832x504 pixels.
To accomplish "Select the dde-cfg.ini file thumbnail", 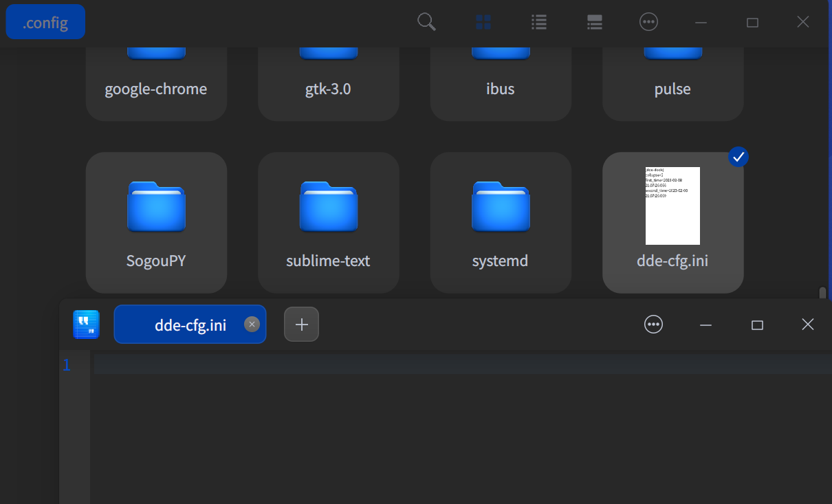I will coord(672,206).
